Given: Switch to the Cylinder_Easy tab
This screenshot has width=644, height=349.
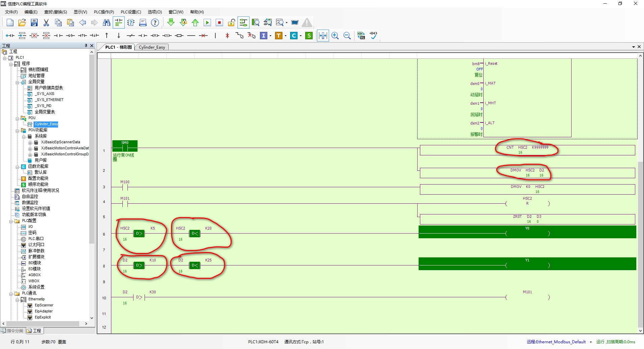Looking at the screenshot, I should [152, 47].
